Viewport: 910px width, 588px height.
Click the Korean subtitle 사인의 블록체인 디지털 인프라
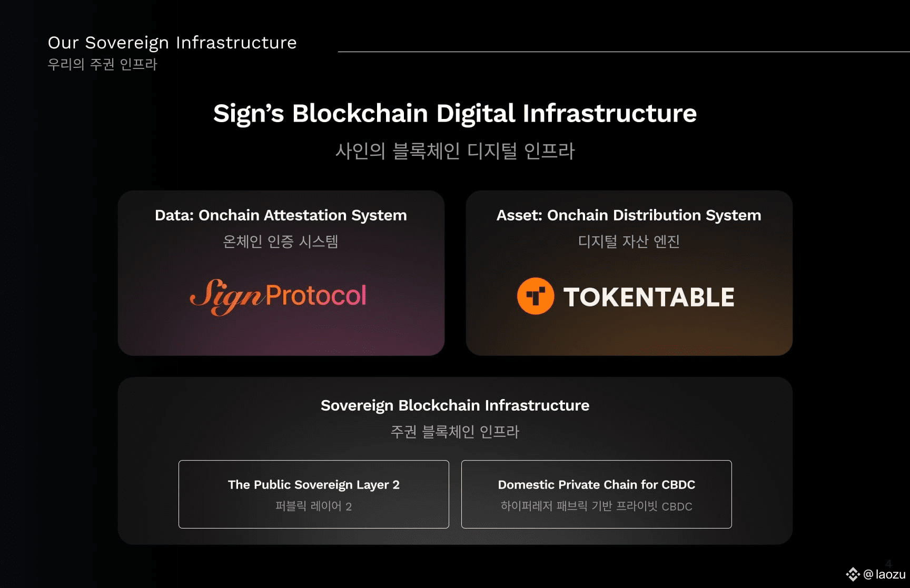[x=455, y=151]
